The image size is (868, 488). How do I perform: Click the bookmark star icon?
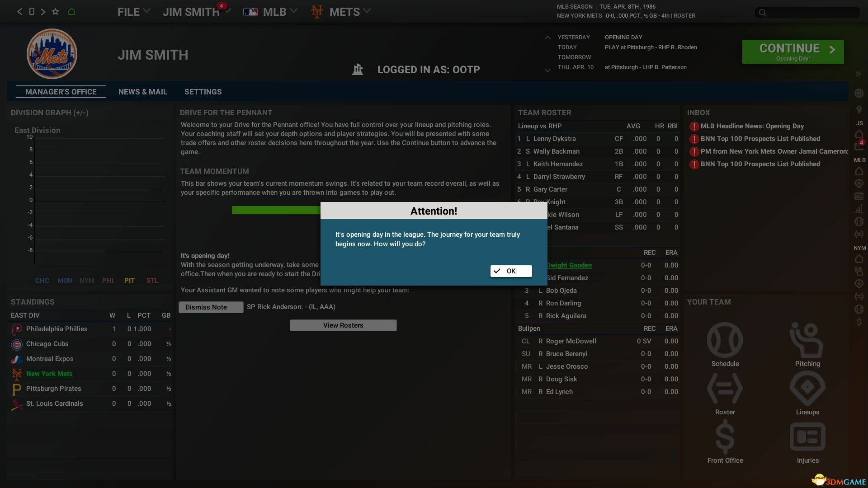click(x=55, y=12)
